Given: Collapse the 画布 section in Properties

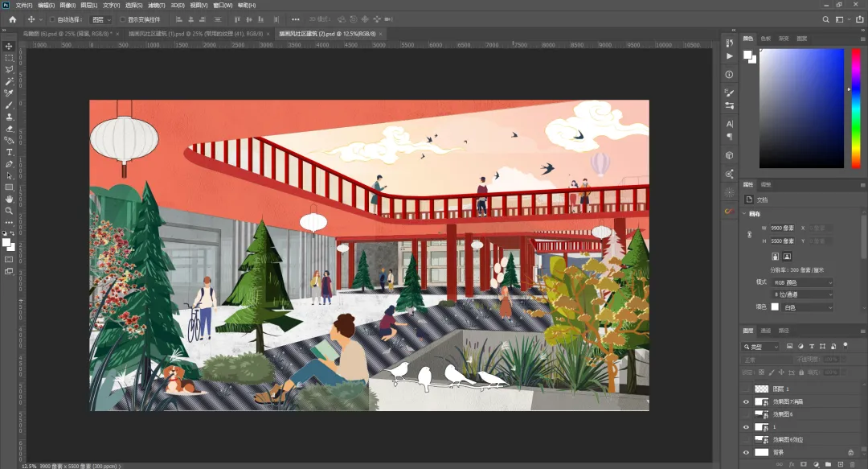Looking at the screenshot, I should click(744, 213).
